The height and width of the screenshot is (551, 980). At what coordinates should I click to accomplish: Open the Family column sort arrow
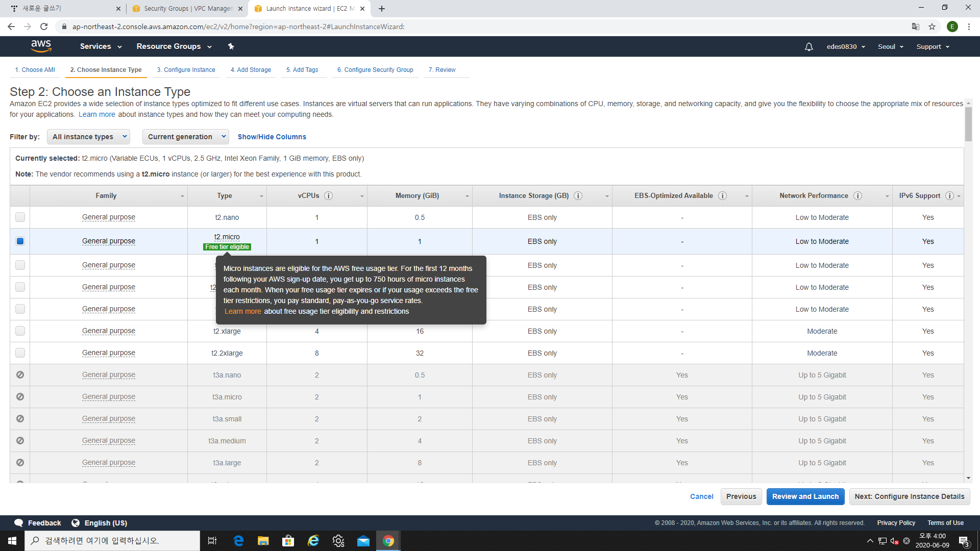pos(182,196)
